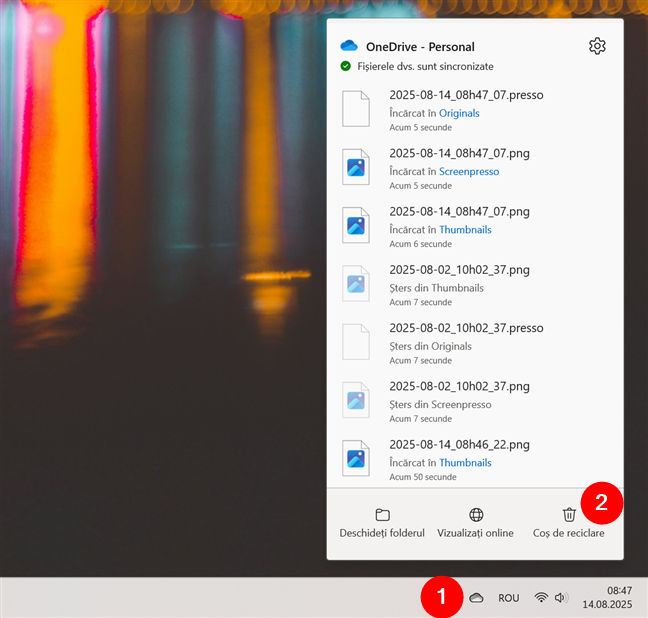Click OneDrive - Personal title text

click(420, 47)
